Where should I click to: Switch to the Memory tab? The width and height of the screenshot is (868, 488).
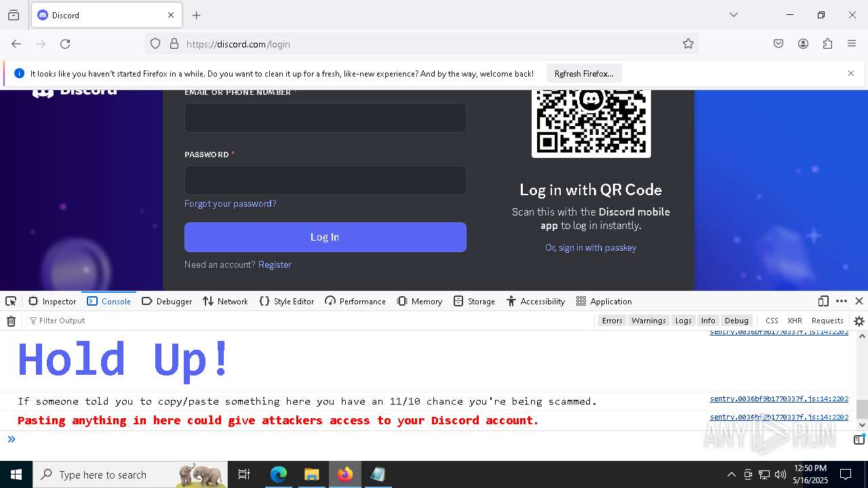[420, 301]
